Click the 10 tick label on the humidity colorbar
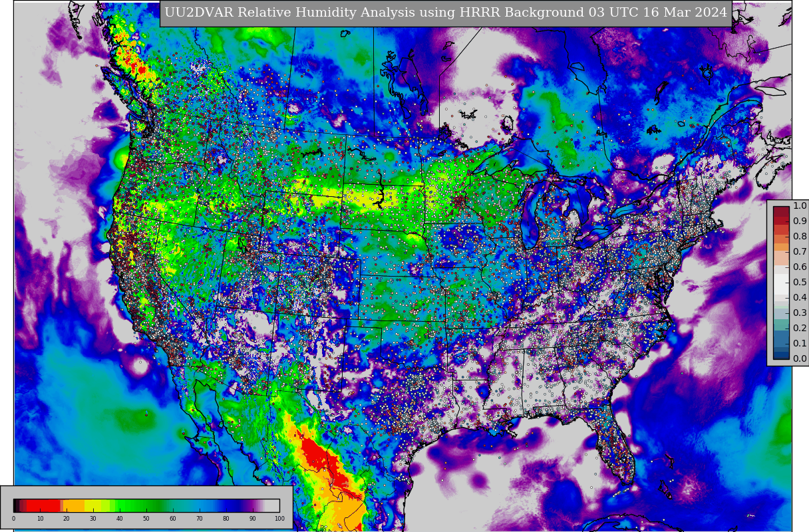Screen dimensions: 809x532 pos(40,519)
